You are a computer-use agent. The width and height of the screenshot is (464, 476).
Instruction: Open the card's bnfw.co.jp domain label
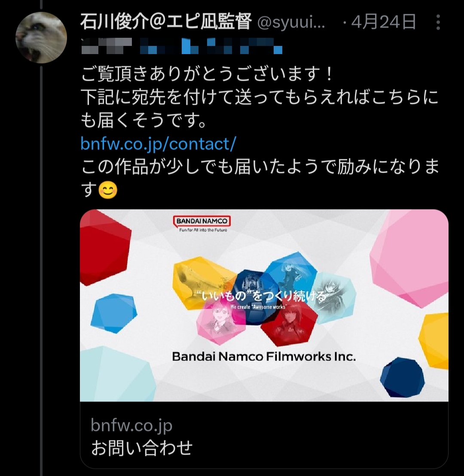131,425
